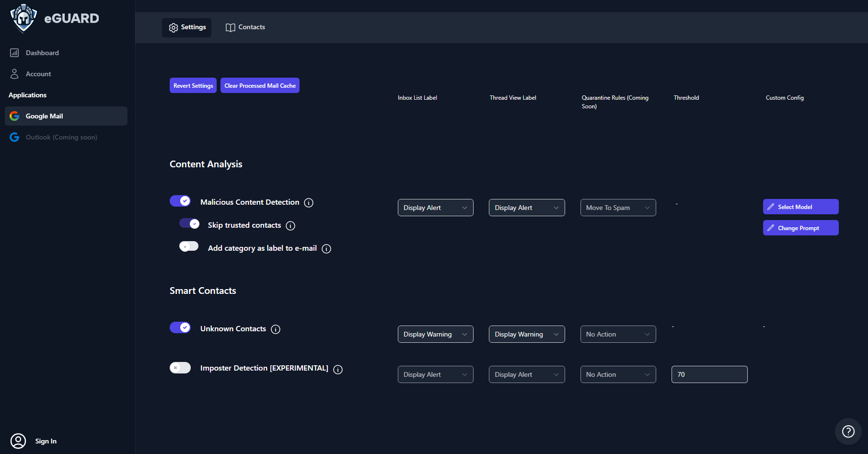This screenshot has width=868, height=454.
Task: Click the Select Model button
Action: pos(801,207)
